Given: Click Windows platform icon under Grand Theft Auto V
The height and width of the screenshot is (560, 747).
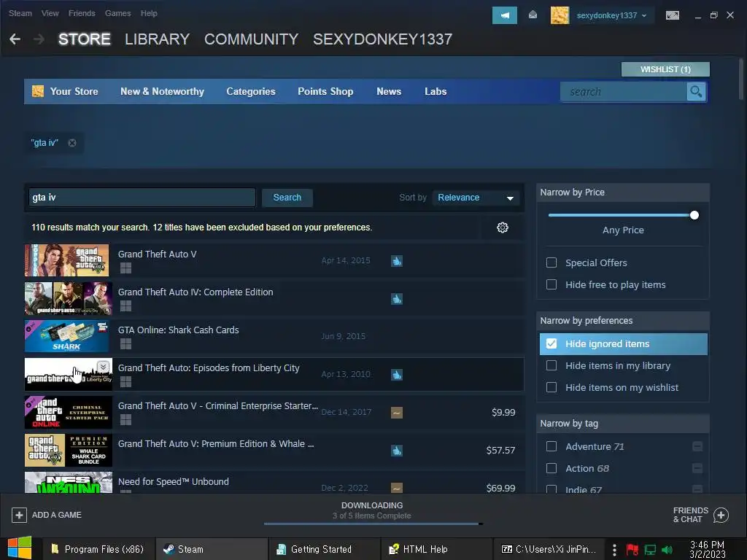Looking at the screenshot, I should [125, 268].
